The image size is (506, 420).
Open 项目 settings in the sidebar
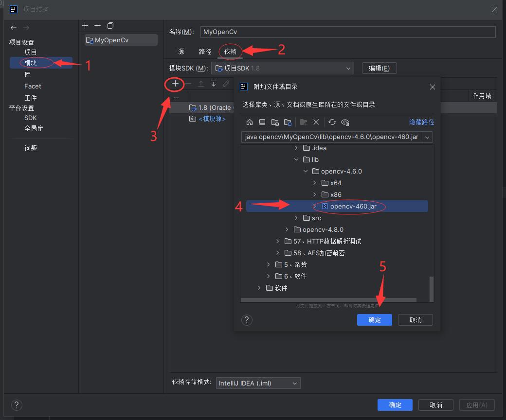point(31,52)
